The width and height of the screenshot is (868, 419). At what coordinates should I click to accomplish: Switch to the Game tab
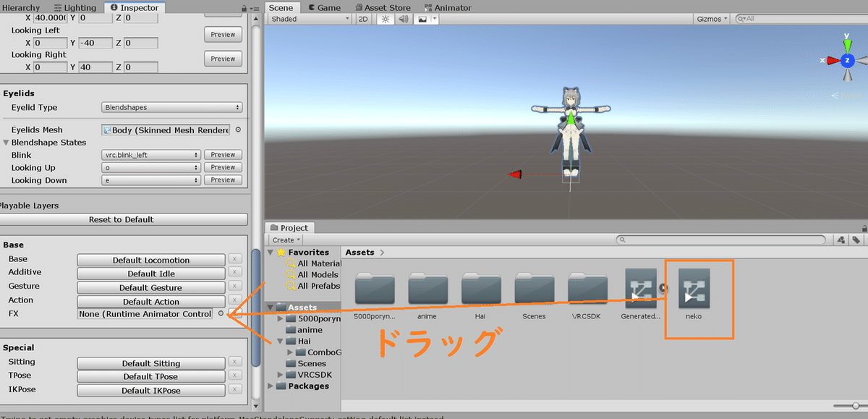[324, 7]
